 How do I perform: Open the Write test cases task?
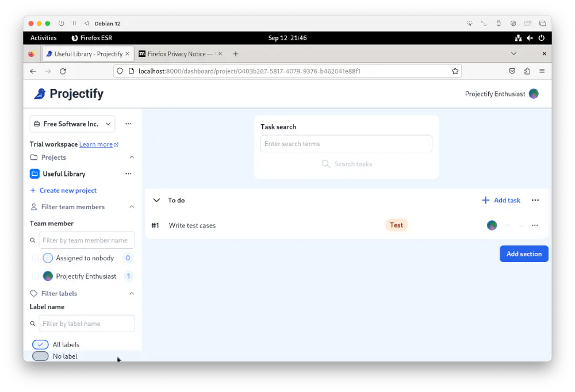tap(192, 225)
